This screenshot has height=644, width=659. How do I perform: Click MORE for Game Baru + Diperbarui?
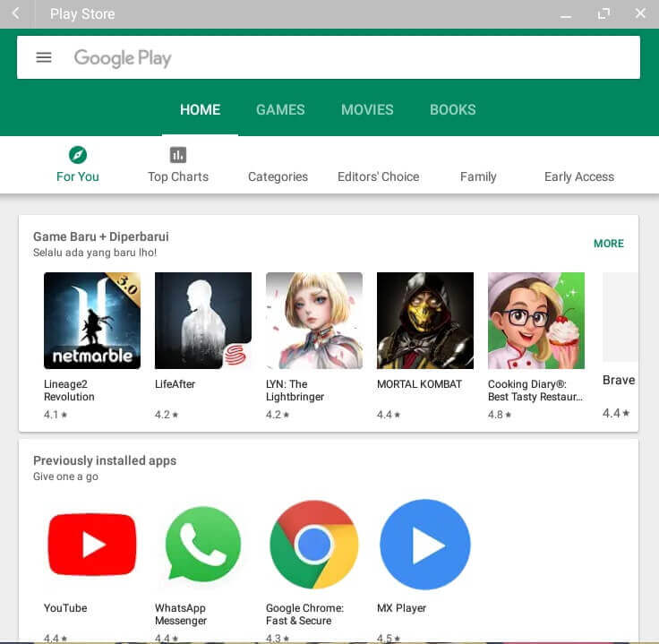609,244
